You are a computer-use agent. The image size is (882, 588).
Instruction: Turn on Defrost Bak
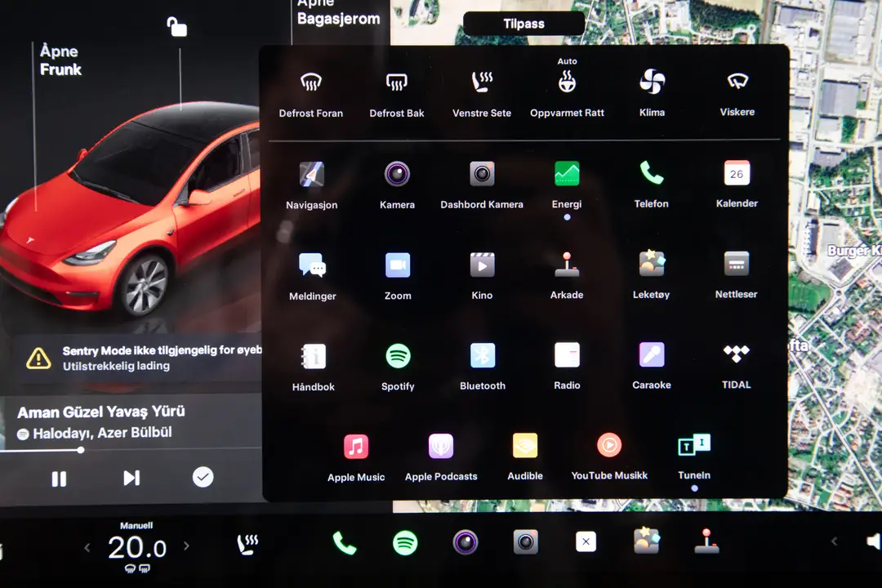397,94
